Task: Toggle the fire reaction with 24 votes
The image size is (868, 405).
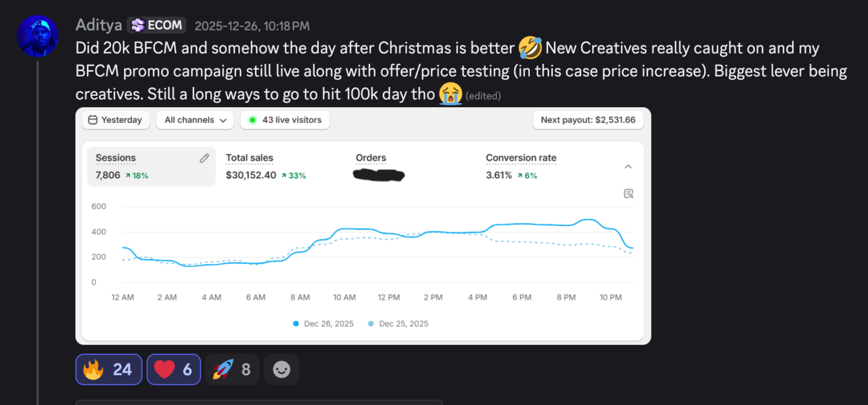Action: [x=108, y=369]
